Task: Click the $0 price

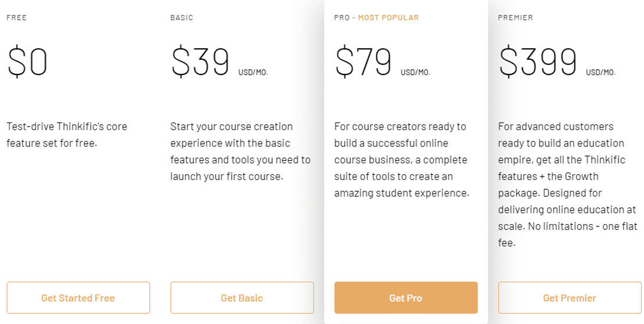Action: pyautogui.click(x=27, y=62)
